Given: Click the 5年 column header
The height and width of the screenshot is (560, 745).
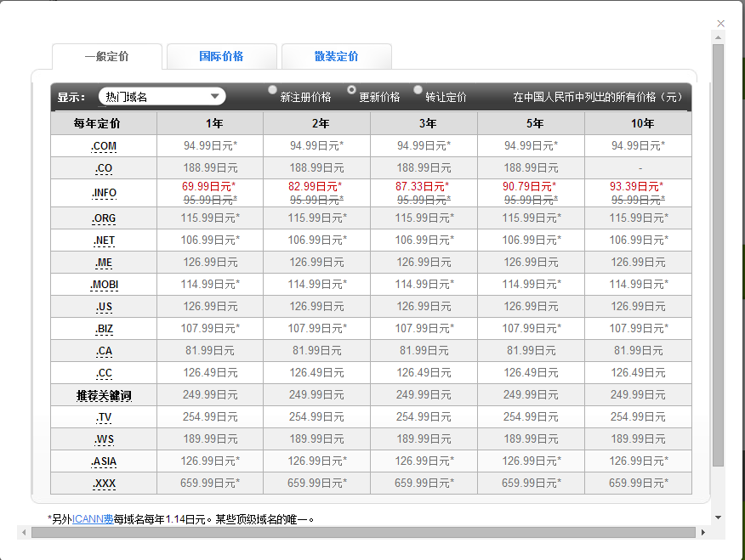Looking at the screenshot, I should coord(531,123).
